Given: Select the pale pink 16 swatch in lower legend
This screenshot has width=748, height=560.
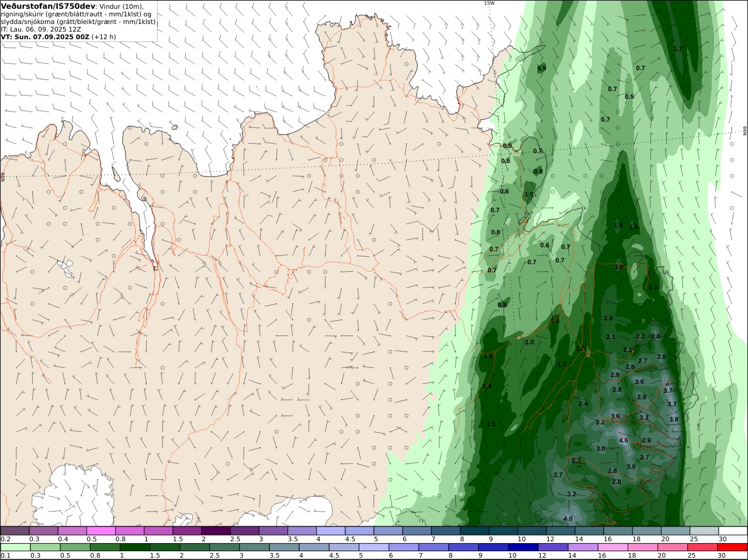Looking at the screenshot, I should pyautogui.click(x=612, y=547).
